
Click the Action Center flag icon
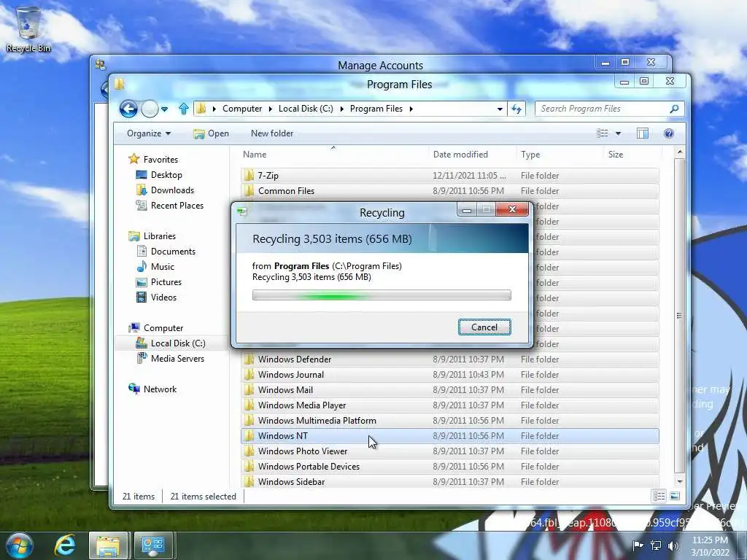[x=638, y=545]
